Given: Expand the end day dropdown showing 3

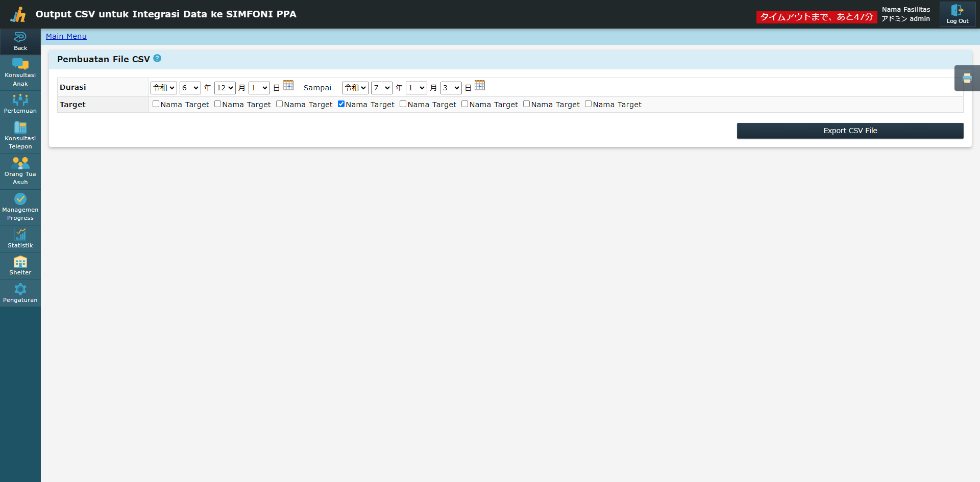Looking at the screenshot, I should coord(451,88).
